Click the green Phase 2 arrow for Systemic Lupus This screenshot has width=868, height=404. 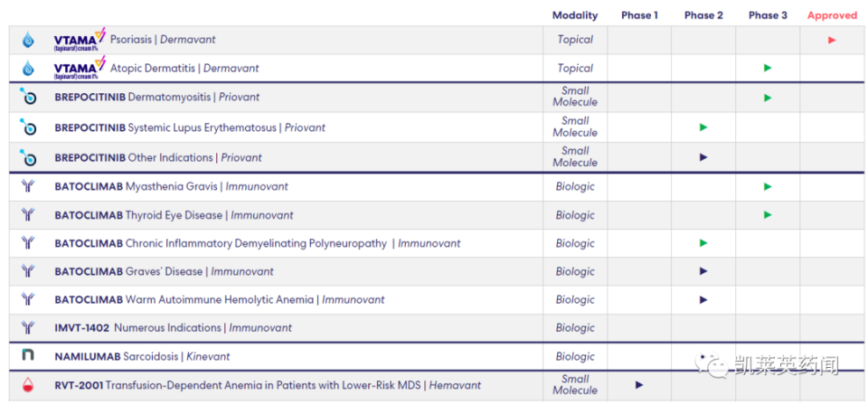tap(703, 127)
